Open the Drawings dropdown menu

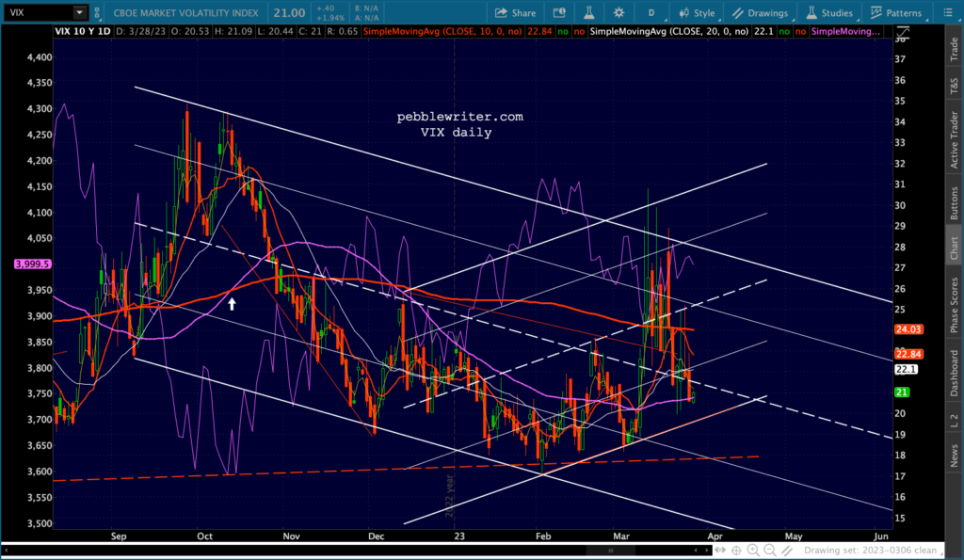tap(761, 13)
